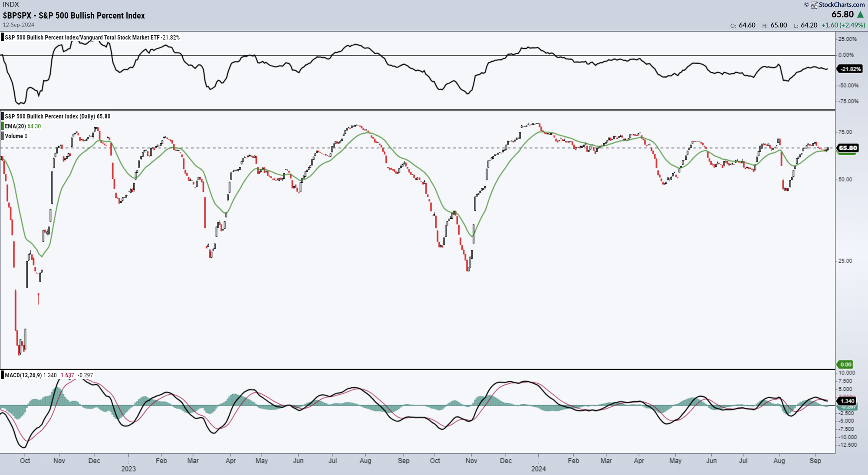This screenshot has width=868, height=475.
Task: Select the green EMA(20) color swatch
Action: 3,126
